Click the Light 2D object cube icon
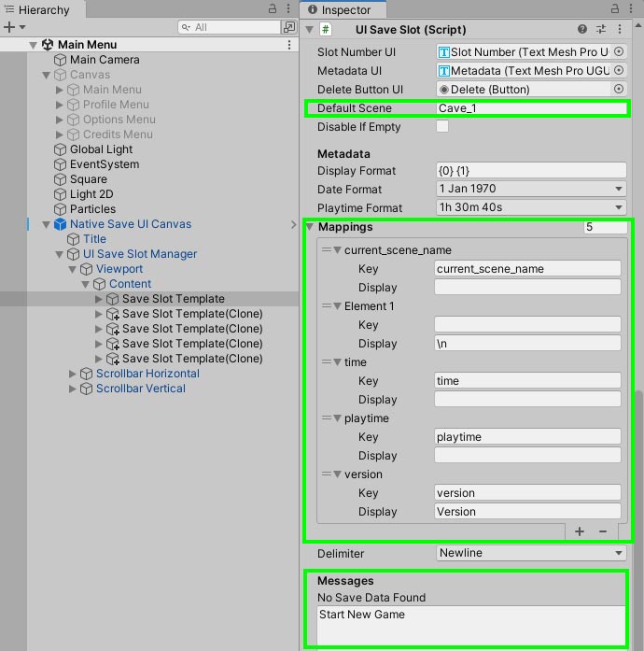Viewport: 644px width, 651px height. [60, 194]
